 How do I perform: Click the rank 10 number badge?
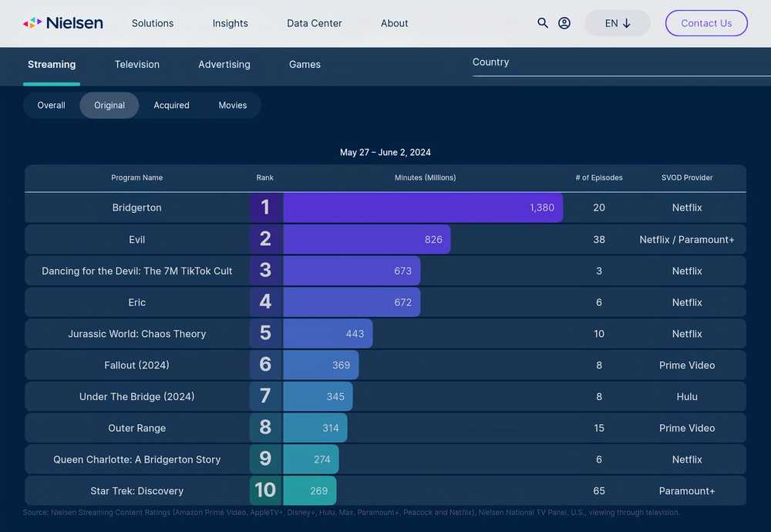265,490
